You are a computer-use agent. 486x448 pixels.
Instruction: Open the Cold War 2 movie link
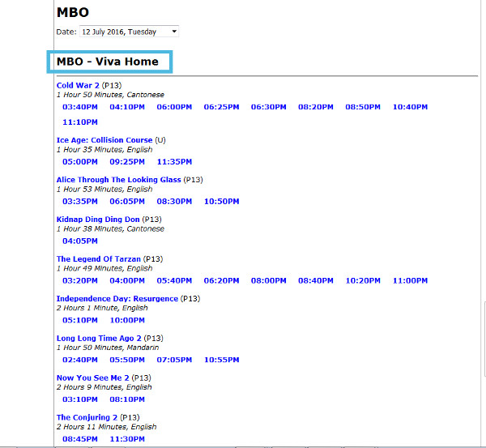tap(78, 85)
